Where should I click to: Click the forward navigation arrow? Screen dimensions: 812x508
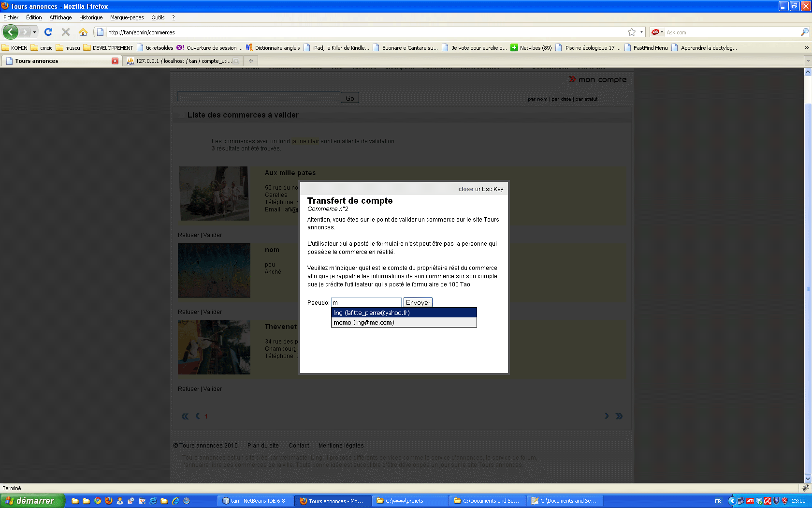[x=25, y=32]
